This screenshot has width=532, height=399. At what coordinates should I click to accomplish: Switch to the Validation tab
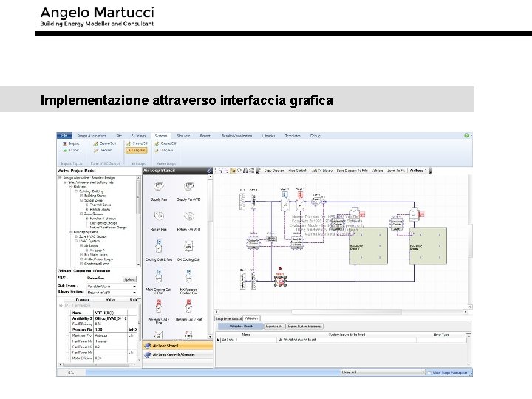point(251,318)
